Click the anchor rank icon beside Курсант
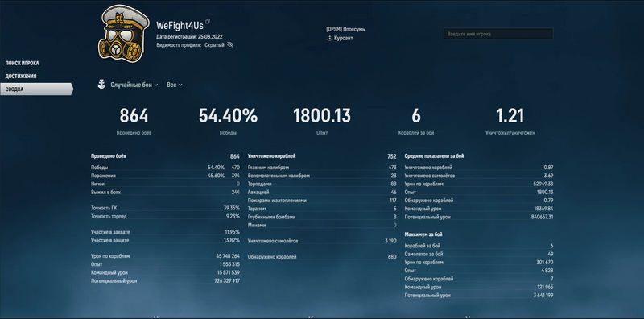 329,38
